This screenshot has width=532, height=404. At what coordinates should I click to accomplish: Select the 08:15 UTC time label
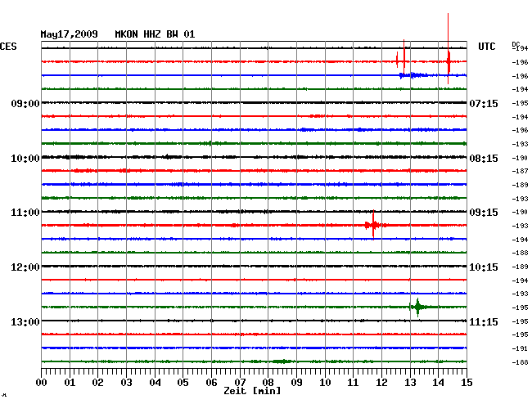484,159
